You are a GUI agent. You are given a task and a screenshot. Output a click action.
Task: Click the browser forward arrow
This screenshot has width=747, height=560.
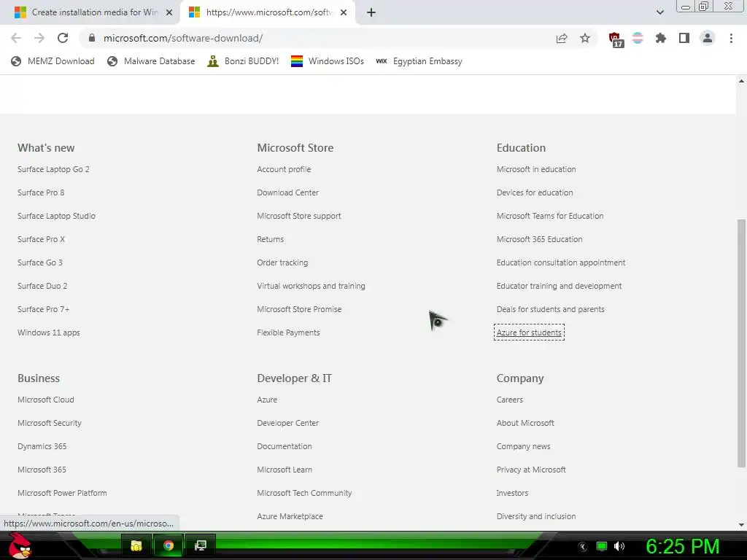point(39,38)
